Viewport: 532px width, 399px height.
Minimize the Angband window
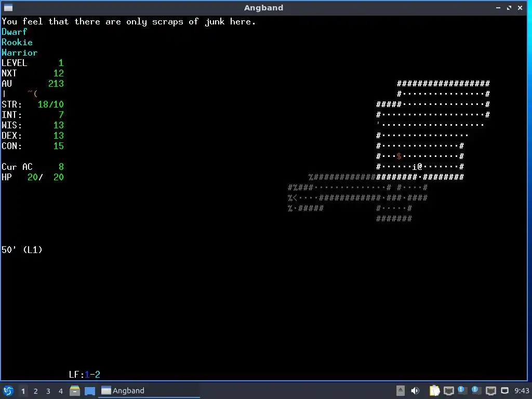498,7
